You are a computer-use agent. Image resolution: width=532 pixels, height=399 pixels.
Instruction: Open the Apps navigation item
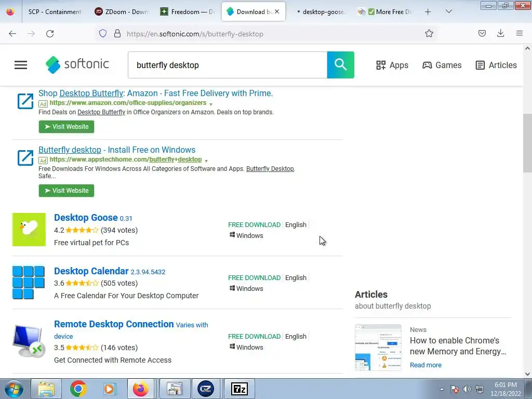click(392, 65)
